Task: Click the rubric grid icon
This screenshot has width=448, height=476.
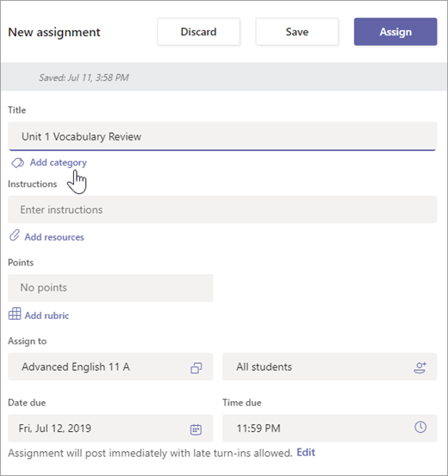Action: click(15, 314)
